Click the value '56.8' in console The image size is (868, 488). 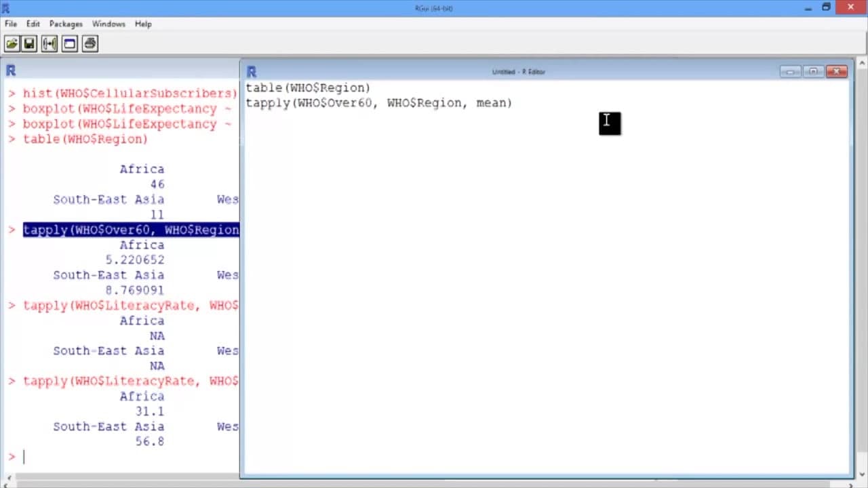[x=150, y=441]
